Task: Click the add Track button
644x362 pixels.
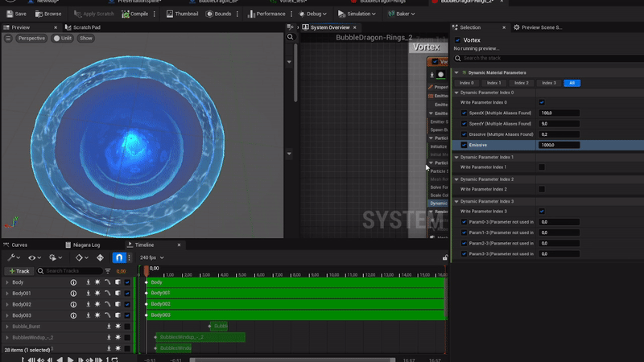Action: [x=19, y=271]
